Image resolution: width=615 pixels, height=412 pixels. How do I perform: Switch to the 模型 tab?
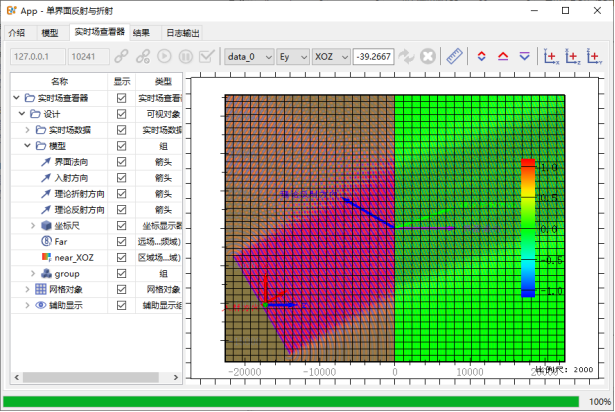50,33
